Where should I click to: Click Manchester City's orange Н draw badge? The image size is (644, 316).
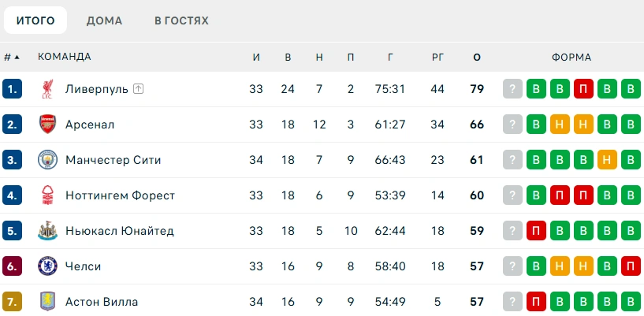tap(607, 160)
